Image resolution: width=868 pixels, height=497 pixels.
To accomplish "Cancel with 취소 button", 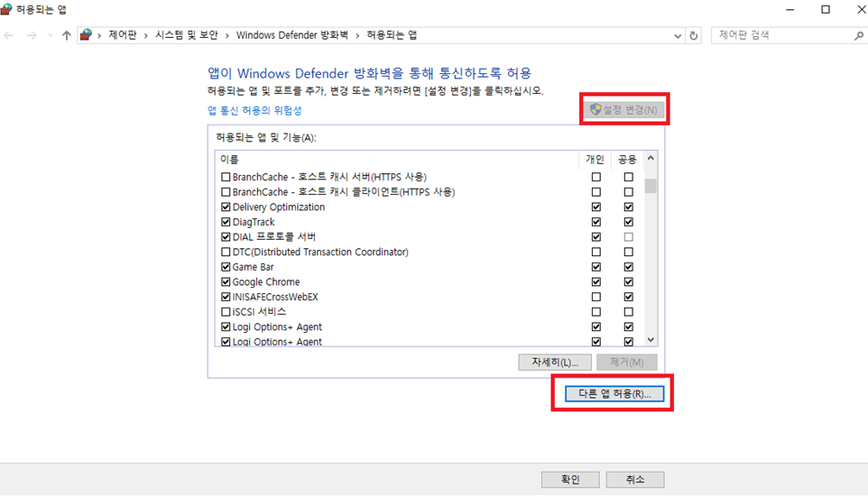I will [635, 479].
